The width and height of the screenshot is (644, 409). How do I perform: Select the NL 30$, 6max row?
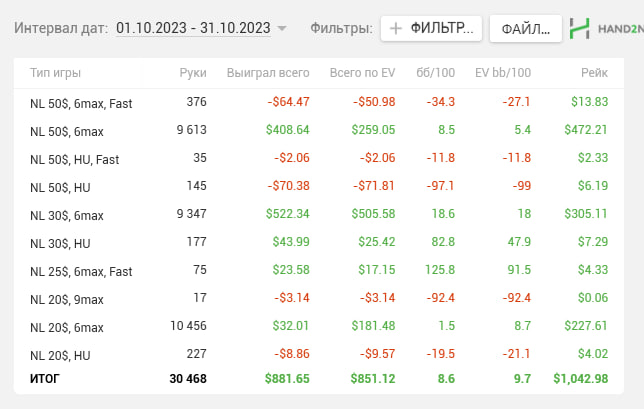tap(67, 214)
